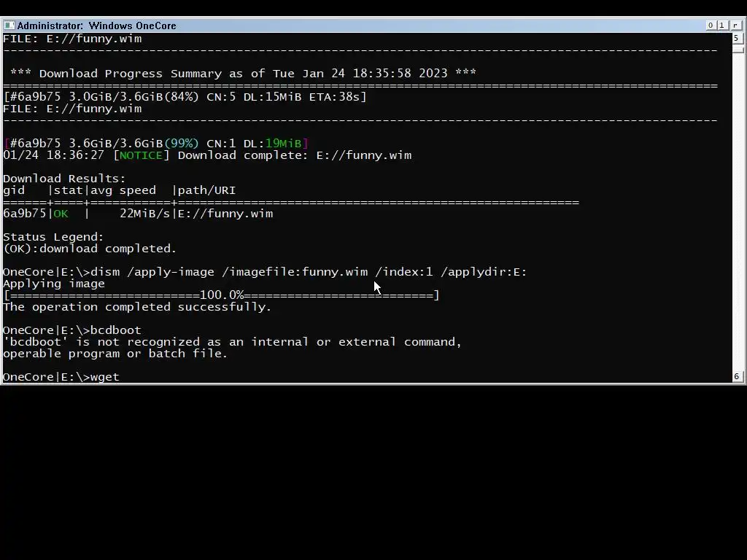Click the scrollbar down arrow "6"

pos(737,377)
